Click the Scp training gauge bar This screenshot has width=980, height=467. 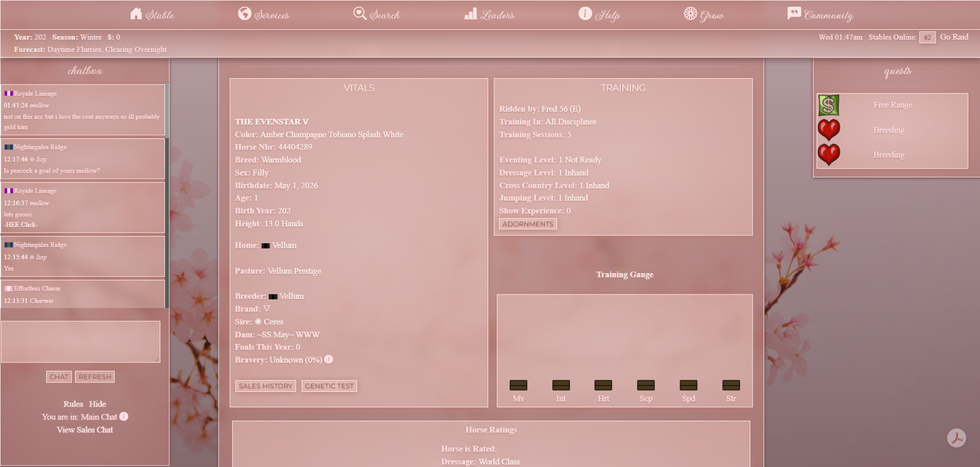pos(646,385)
